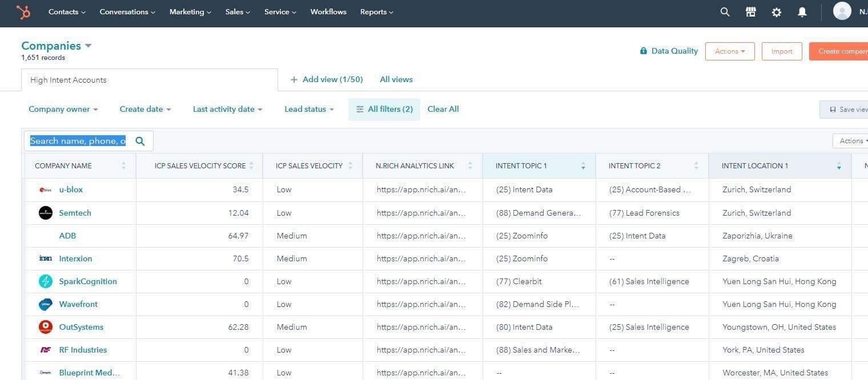Sort by ICP Sales Velocity column arrows

pos(351,166)
